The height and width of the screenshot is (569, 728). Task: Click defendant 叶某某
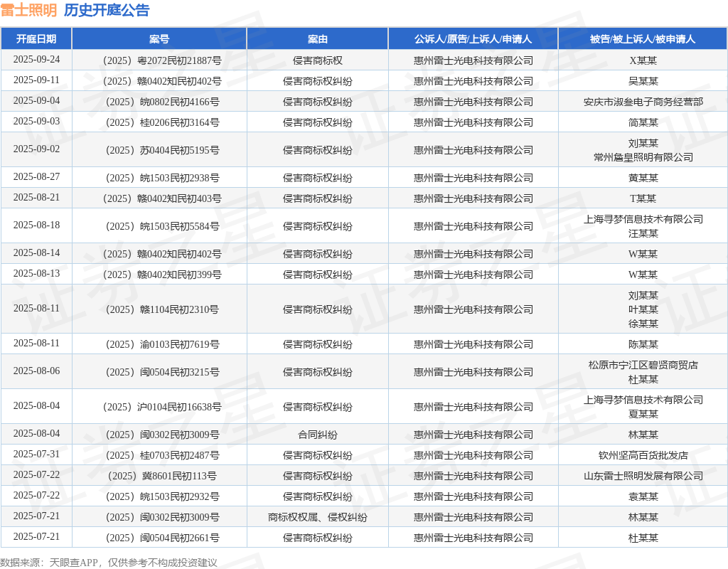pos(643,309)
